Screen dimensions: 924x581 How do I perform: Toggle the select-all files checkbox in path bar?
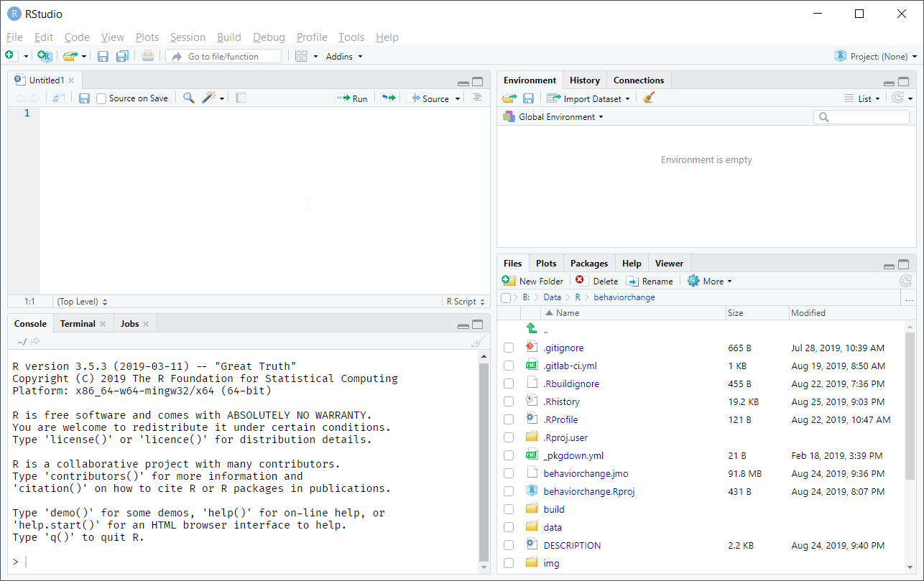pyautogui.click(x=506, y=297)
